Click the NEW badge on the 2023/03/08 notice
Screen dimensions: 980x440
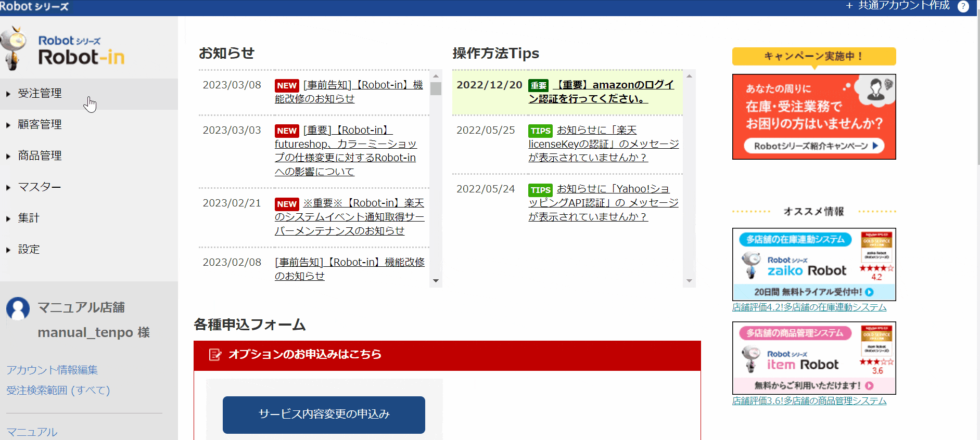(287, 86)
